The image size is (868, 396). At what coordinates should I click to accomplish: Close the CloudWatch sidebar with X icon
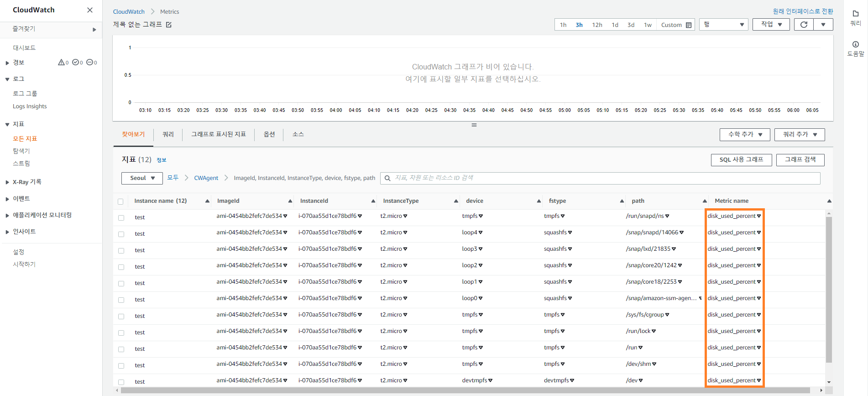90,10
